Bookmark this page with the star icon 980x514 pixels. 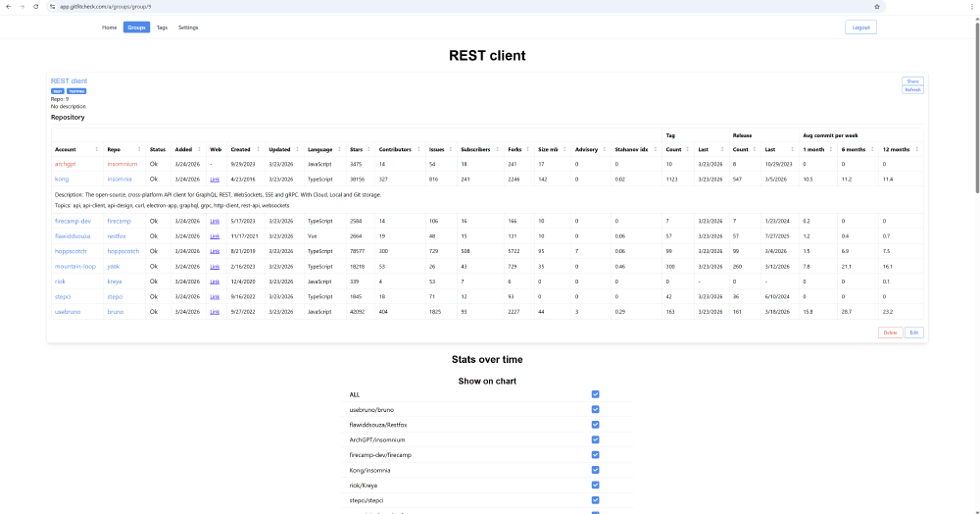coord(877,6)
